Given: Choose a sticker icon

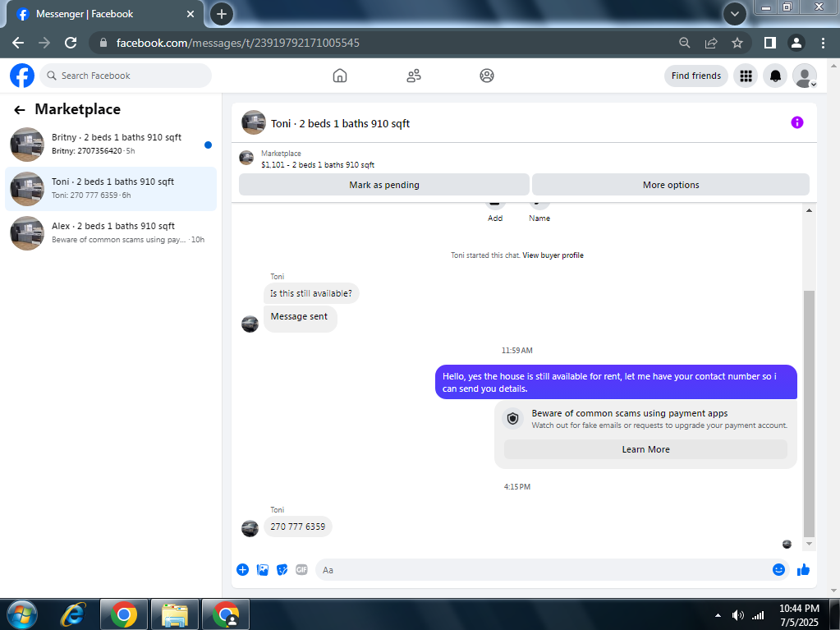Looking at the screenshot, I should point(282,569).
